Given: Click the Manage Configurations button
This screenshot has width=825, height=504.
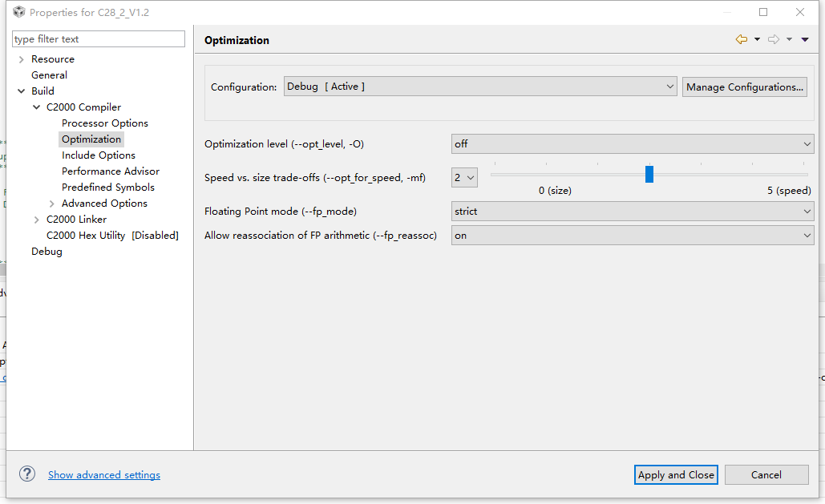Looking at the screenshot, I should click(745, 87).
